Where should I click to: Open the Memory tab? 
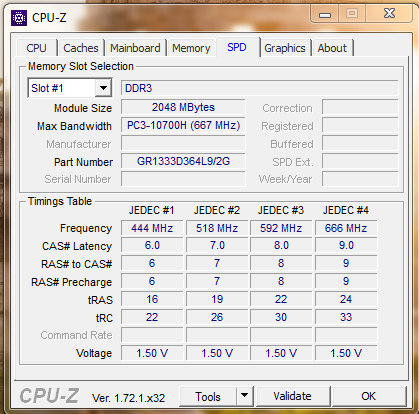191,48
